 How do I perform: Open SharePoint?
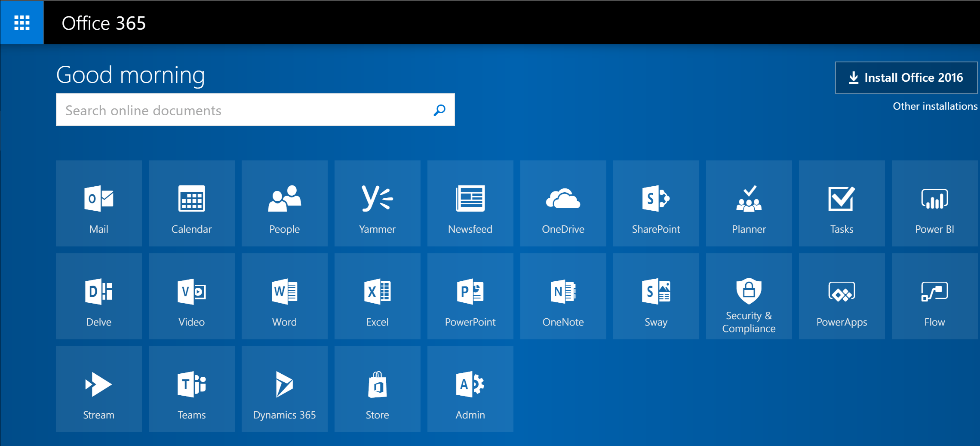tap(656, 204)
